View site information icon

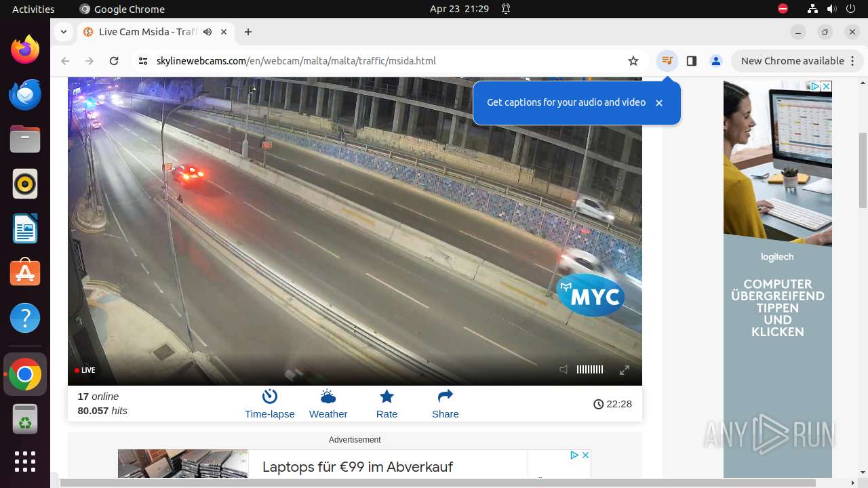coord(142,61)
